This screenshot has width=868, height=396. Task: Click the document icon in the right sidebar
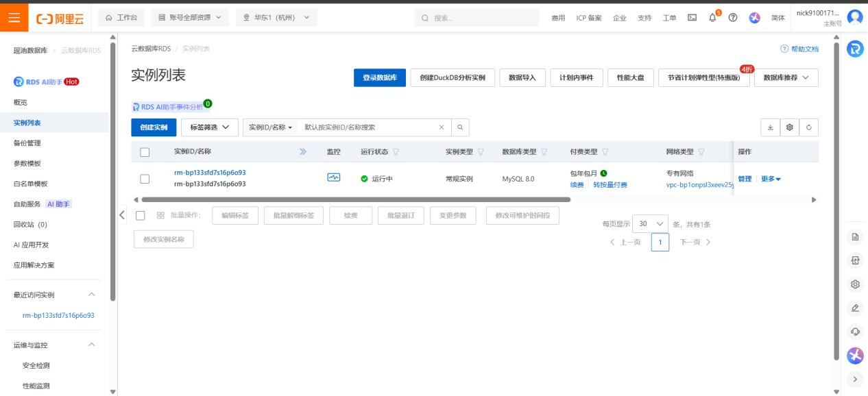coord(855,237)
